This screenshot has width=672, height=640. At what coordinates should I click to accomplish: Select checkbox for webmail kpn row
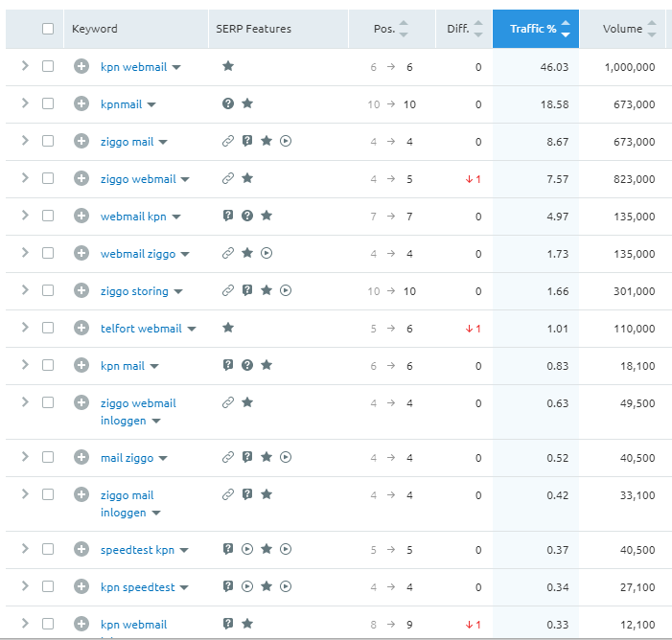point(48,216)
